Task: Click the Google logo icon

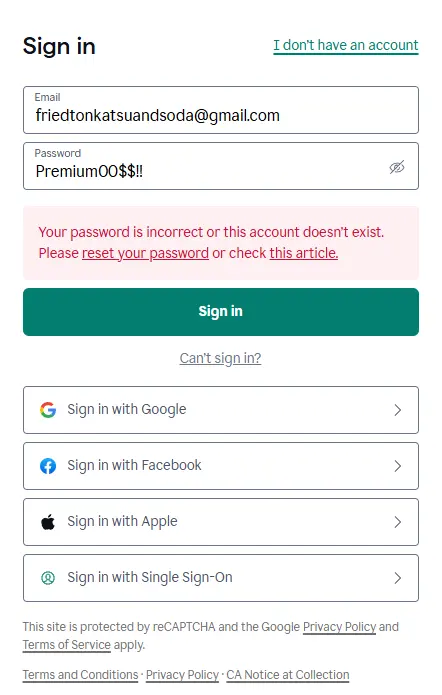Action: tap(48, 410)
